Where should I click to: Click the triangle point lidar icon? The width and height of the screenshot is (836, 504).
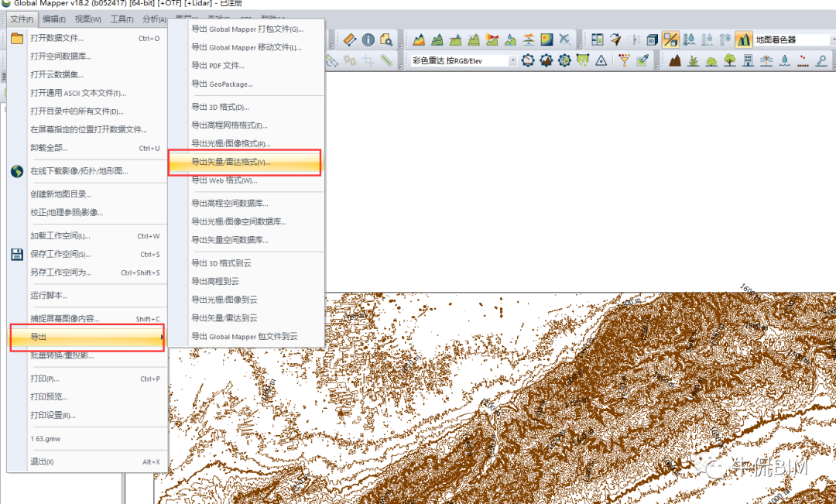point(601,60)
